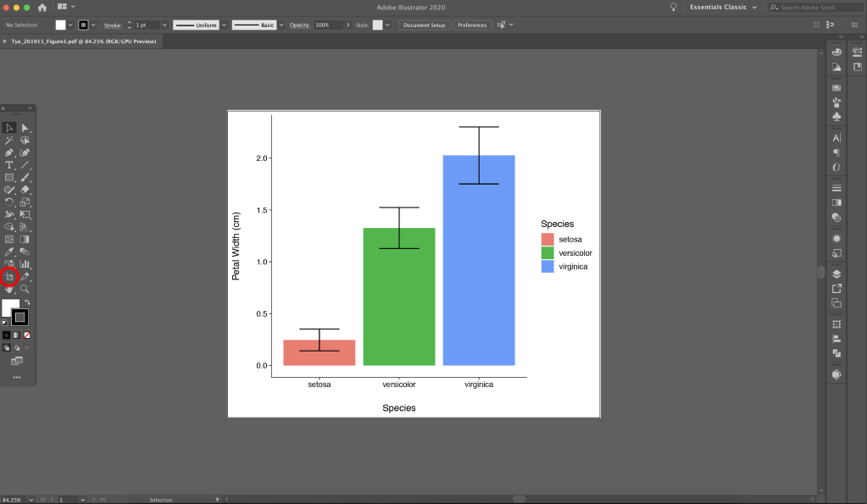Open the stroke weight dropdown
The width and height of the screenshot is (867, 504).
[165, 25]
